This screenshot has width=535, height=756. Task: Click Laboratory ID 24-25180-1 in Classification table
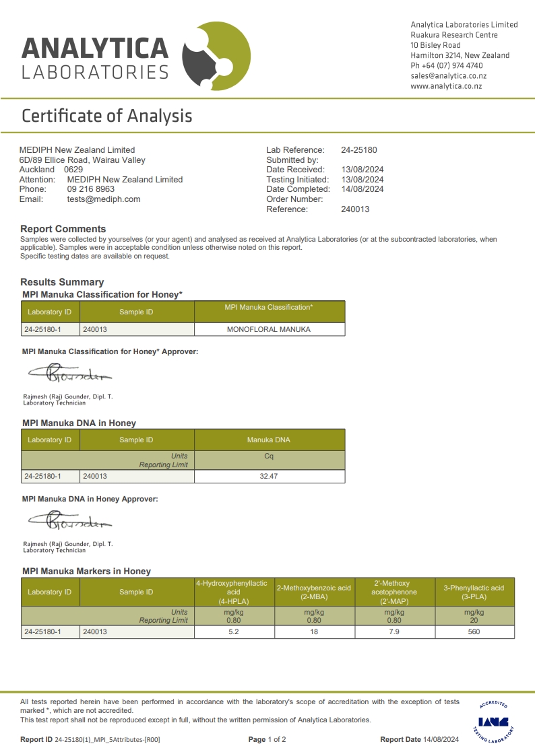coord(50,329)
